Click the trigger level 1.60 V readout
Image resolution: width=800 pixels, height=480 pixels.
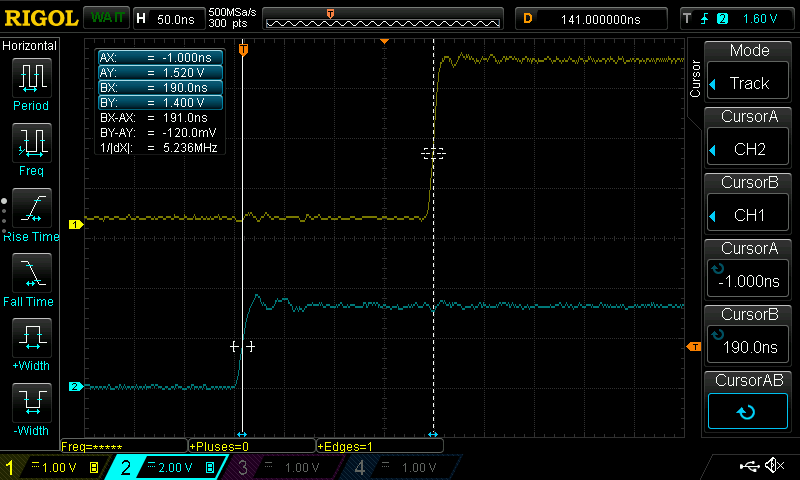pos(760,18)
